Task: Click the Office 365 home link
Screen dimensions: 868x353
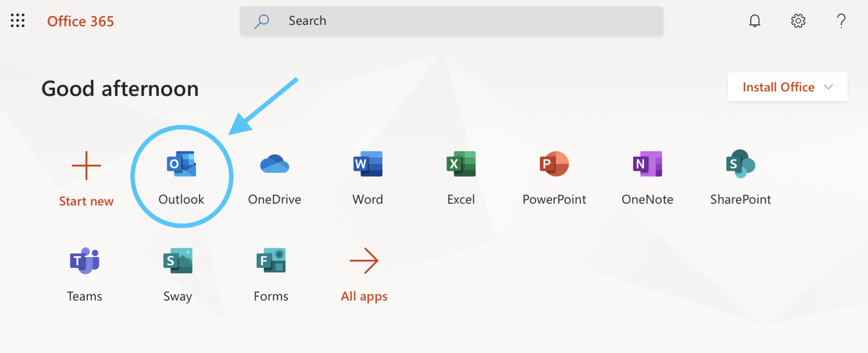Action: coord(80,21)
